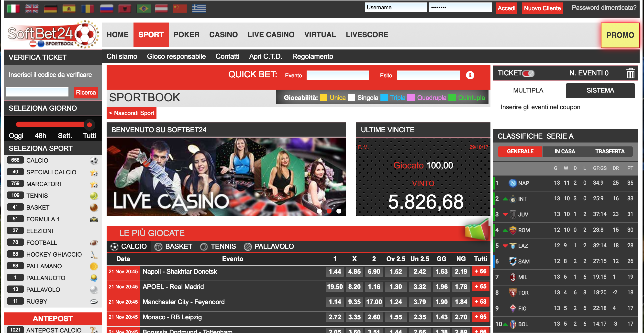644x333 pixels.
Task: Click the Ricerca ticket button
Action: 86,92
